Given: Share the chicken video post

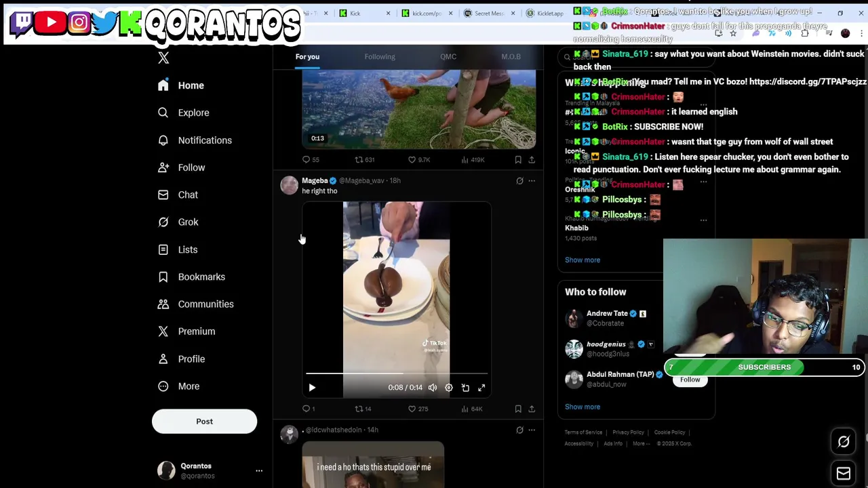Looking at the screenshot, I should (x=532, y=160).
